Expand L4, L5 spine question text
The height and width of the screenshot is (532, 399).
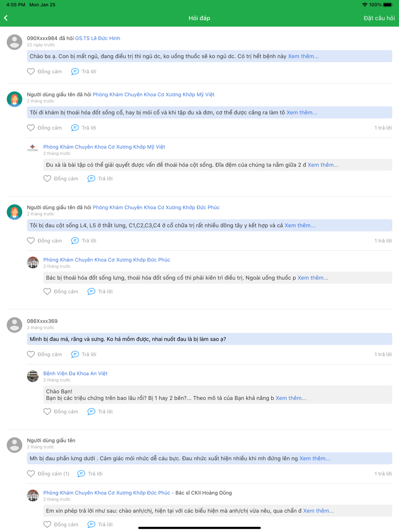(x=300, y=225)
